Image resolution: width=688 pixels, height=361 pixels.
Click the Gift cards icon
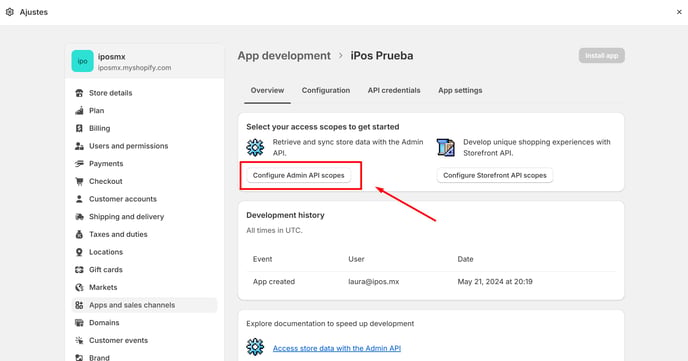coord(79,270)
